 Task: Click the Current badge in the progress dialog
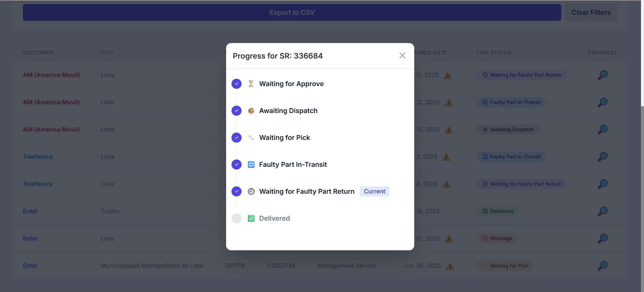coord(374,191)
